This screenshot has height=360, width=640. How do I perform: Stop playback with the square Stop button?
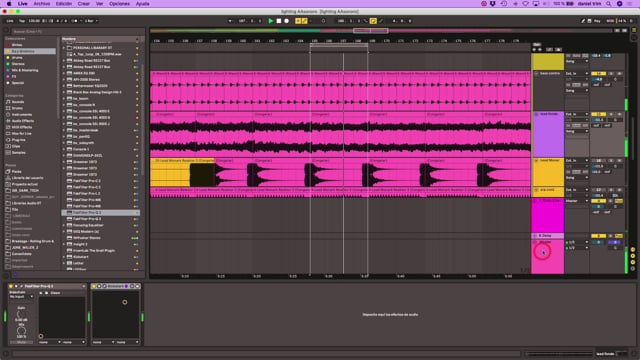279,21
